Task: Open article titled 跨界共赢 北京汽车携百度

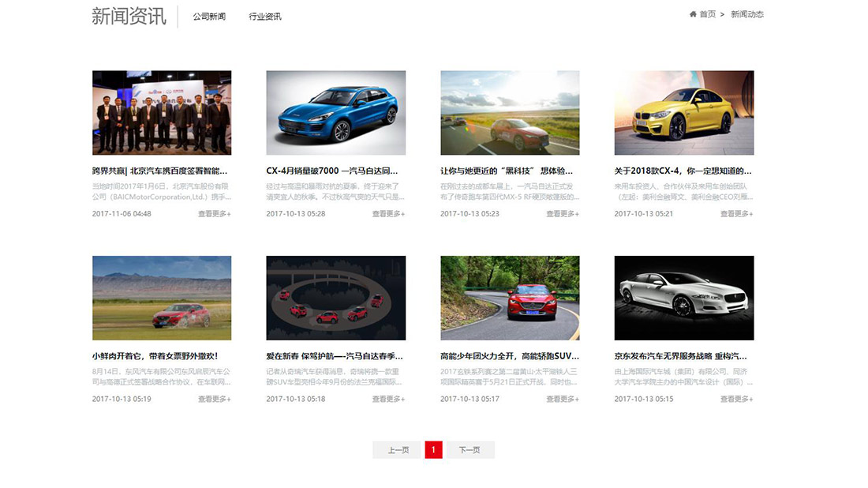Action: coord(160,171)
